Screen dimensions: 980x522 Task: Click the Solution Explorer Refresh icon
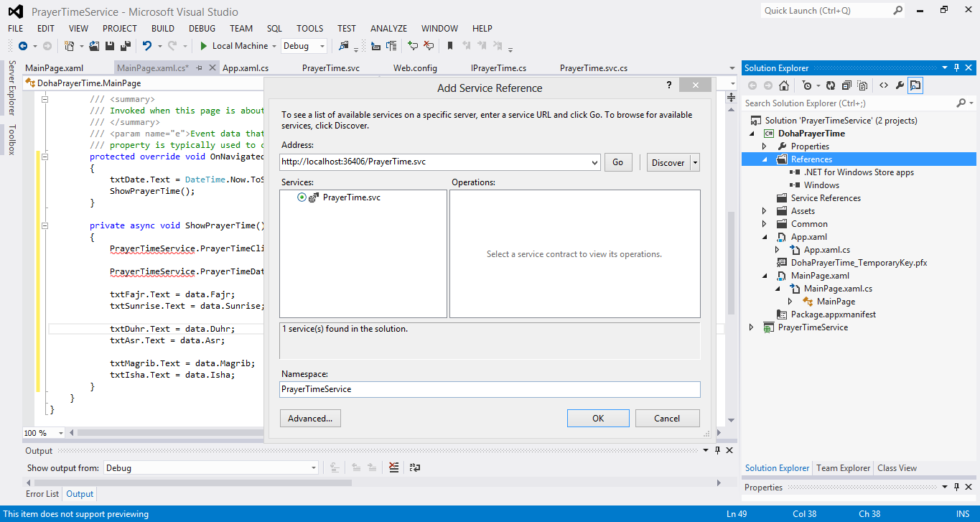point(831,85)
